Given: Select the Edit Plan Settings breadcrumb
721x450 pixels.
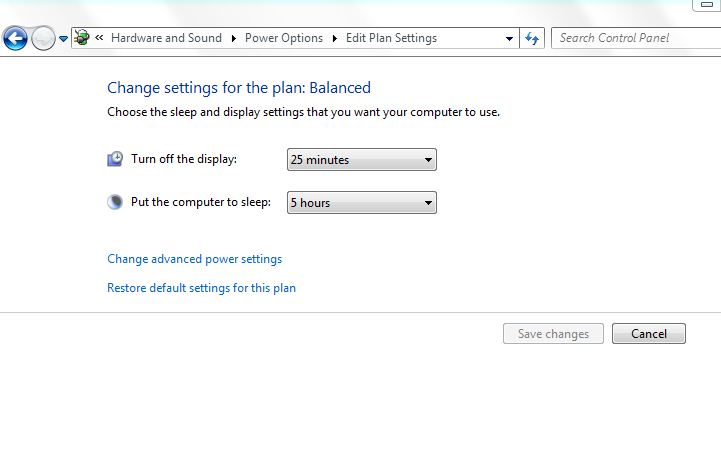Looking at the screenshot, I should coord(391,38).
